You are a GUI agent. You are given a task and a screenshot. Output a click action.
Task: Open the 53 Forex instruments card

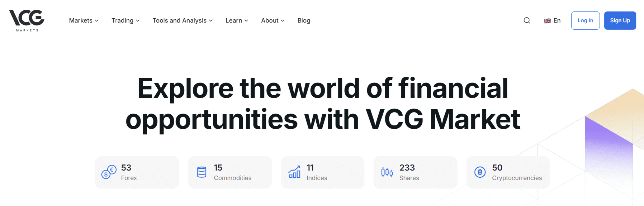(137, 172)
